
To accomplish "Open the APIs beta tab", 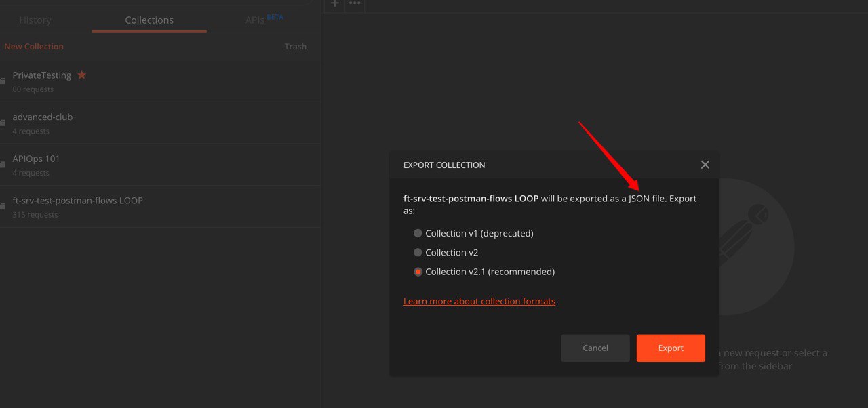I will (264, 20).
